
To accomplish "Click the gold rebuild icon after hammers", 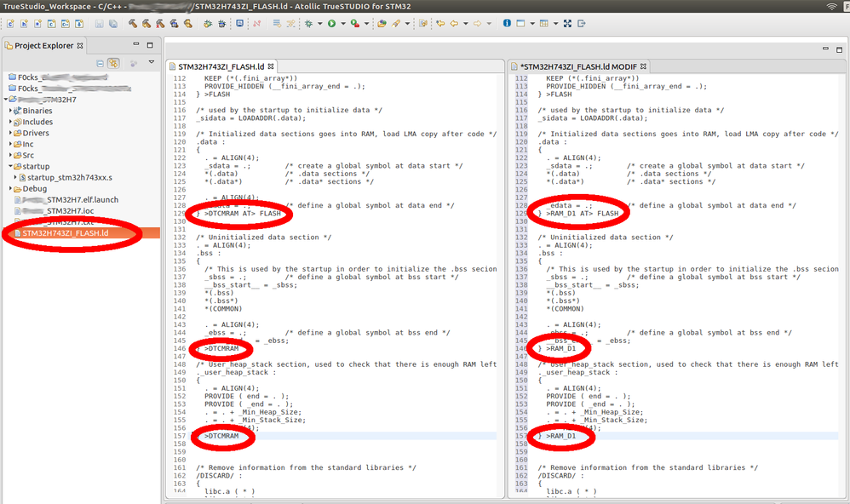I will pyautogui.click(x=188, y=24).
